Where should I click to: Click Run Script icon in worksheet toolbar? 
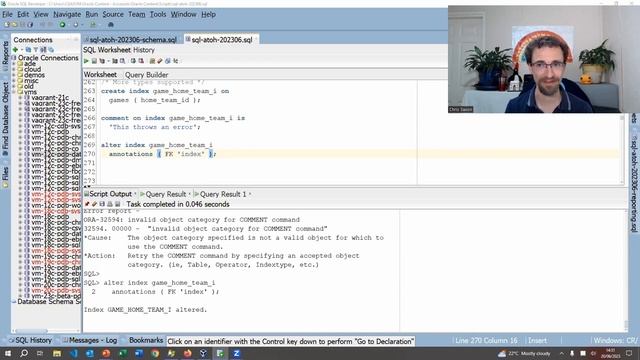pos(94,61)
